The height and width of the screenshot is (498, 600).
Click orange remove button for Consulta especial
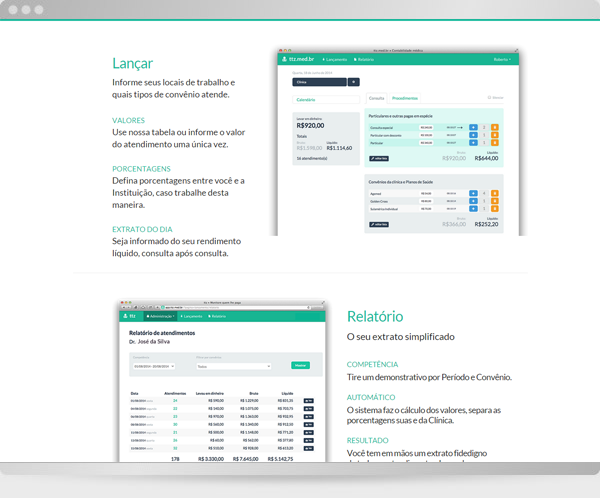coord(495,127)
